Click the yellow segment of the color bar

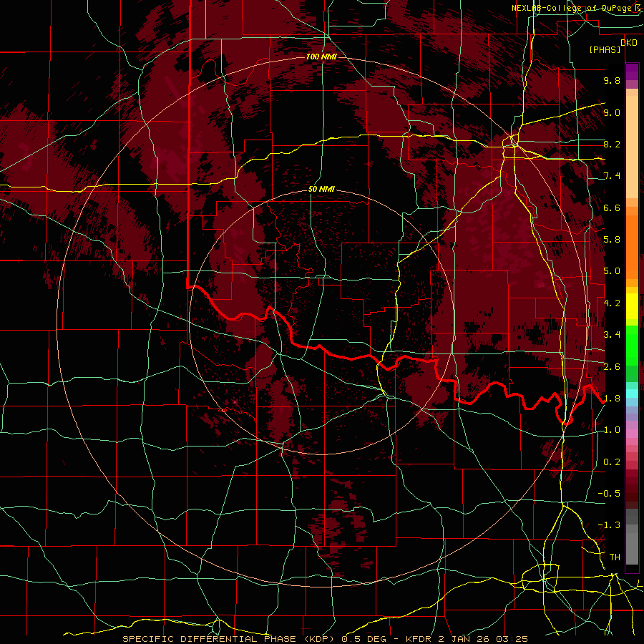tap(632, 306)
